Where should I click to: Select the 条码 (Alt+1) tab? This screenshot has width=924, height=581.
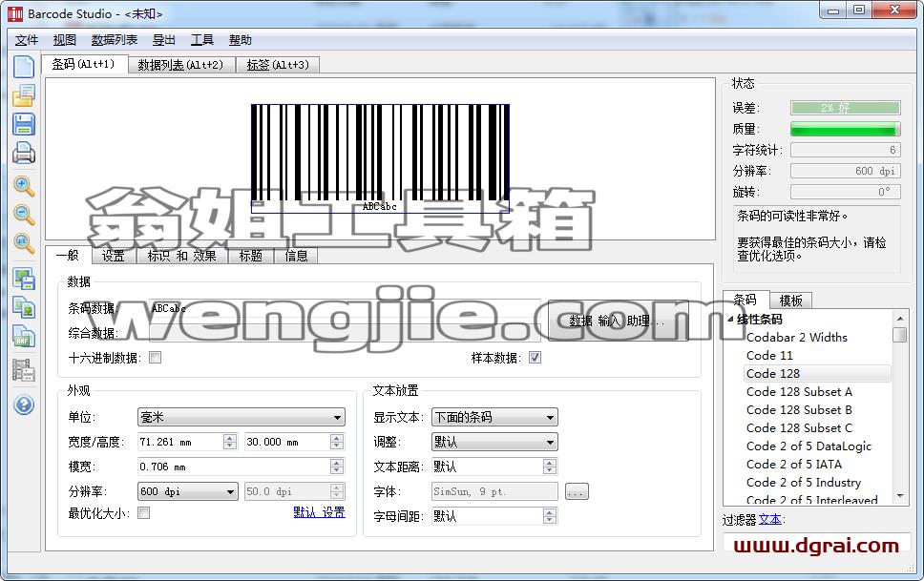click(x=84, y=64)
